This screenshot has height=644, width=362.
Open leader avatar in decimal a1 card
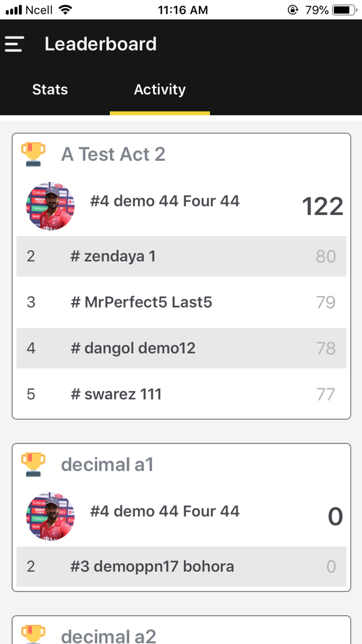click(50, 516)
